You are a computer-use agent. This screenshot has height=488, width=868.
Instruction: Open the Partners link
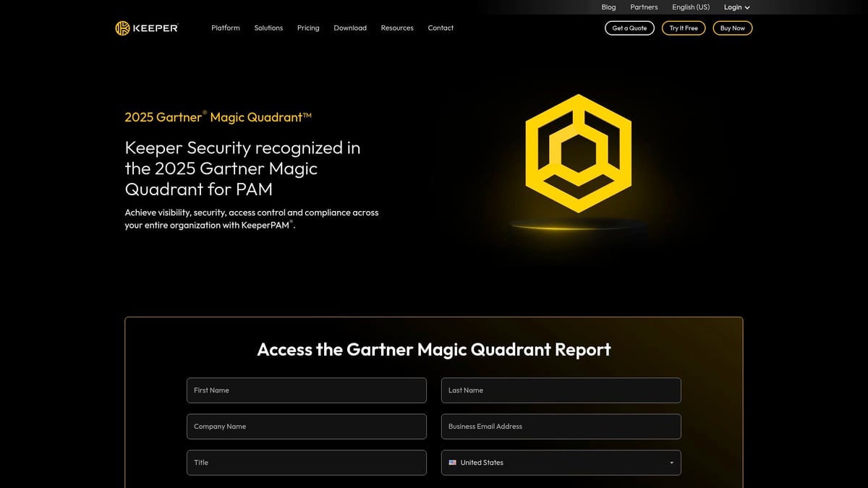click(x=644, y=7)
